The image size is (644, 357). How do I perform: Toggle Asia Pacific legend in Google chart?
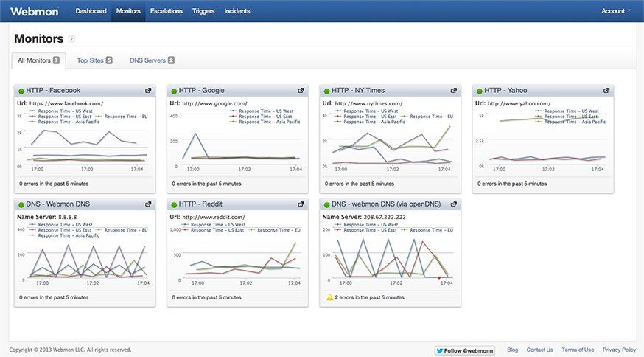point(265,122)
